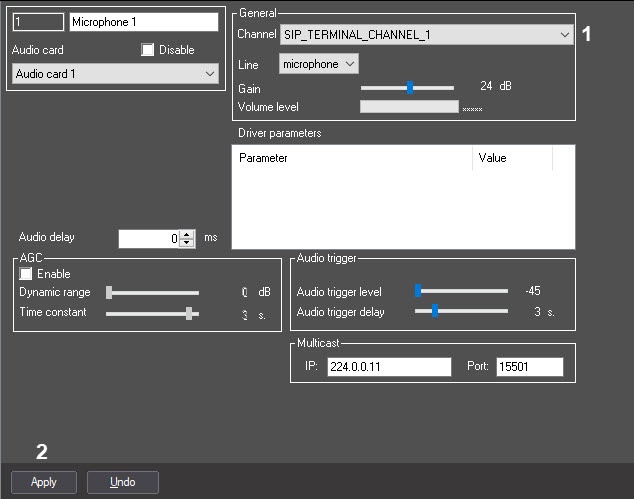
Task: Click the Microphone 1 name field
Action: pyautogui.click(x=143, y=22)
